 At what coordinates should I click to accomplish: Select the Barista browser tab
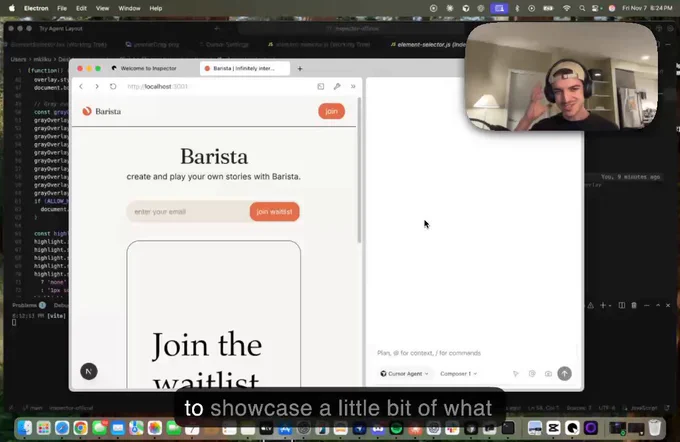click(245, 68)
